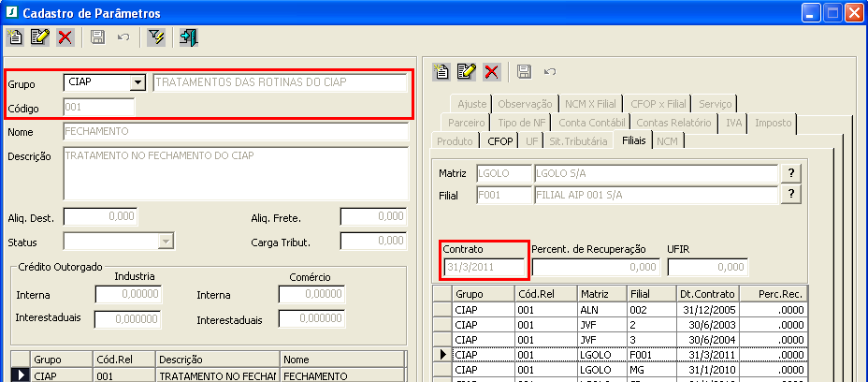The image size is (868, 382).
Task: Open the Tipo de NF tab
Action: click(x=522, y=123)
